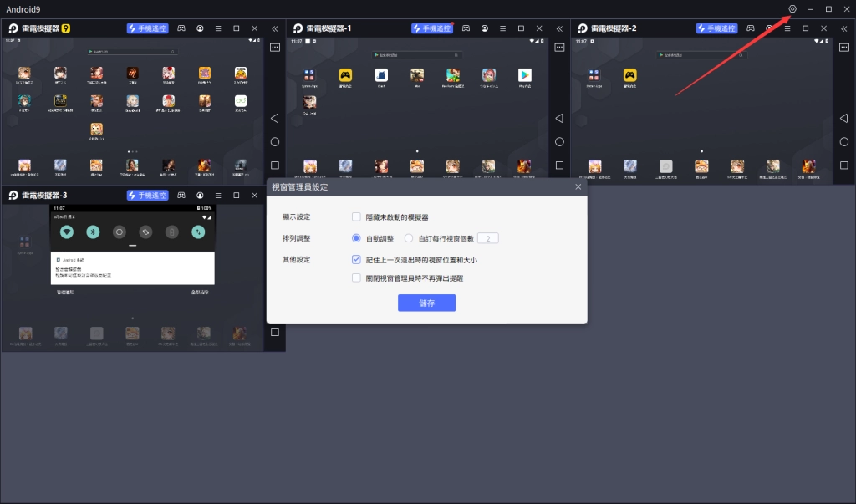
Task: Tap recent-apps square in first emulator sidebar
Action: point(275,165)
